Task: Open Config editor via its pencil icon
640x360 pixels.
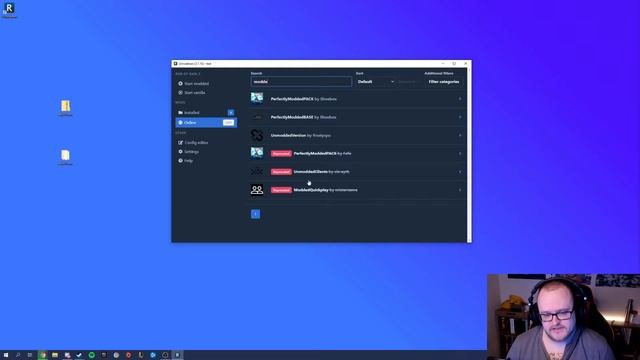Action: 180,143
